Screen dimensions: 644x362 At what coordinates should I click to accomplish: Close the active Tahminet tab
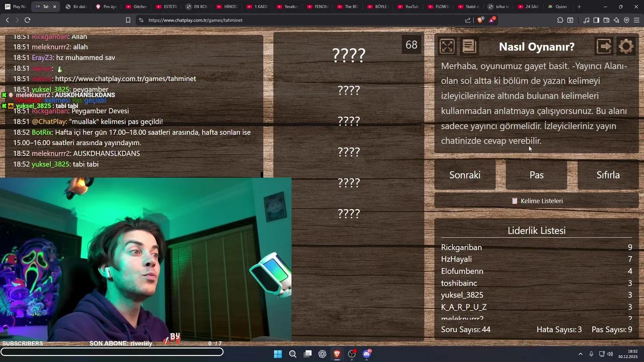pyautogui.click(x=54, y=7)
